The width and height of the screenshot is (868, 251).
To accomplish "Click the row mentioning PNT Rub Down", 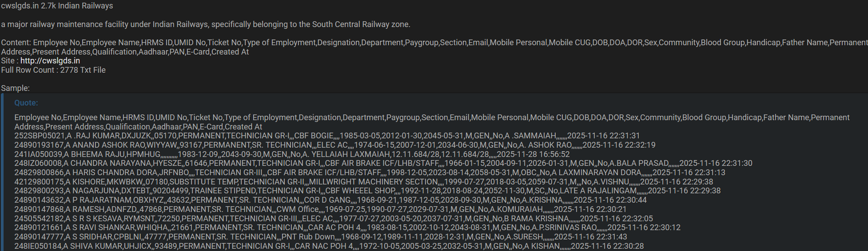I will (320, 237).
